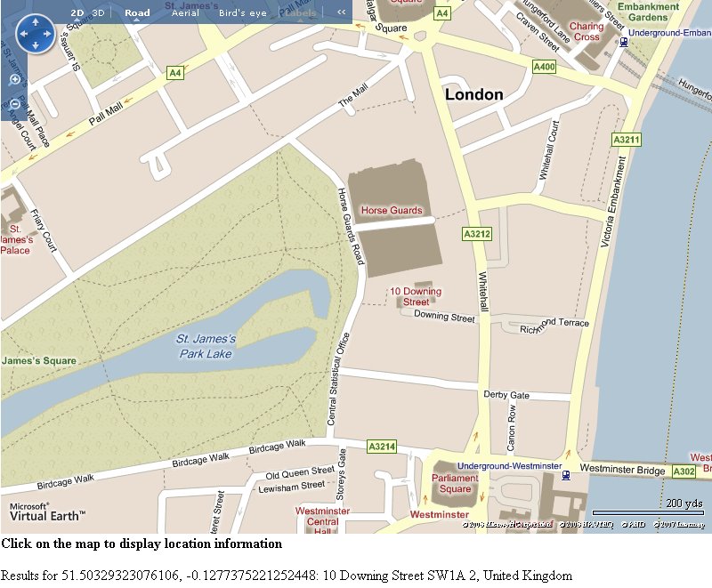Click the Friary Court label
The image size is (712, 588).
pos(43,230)
